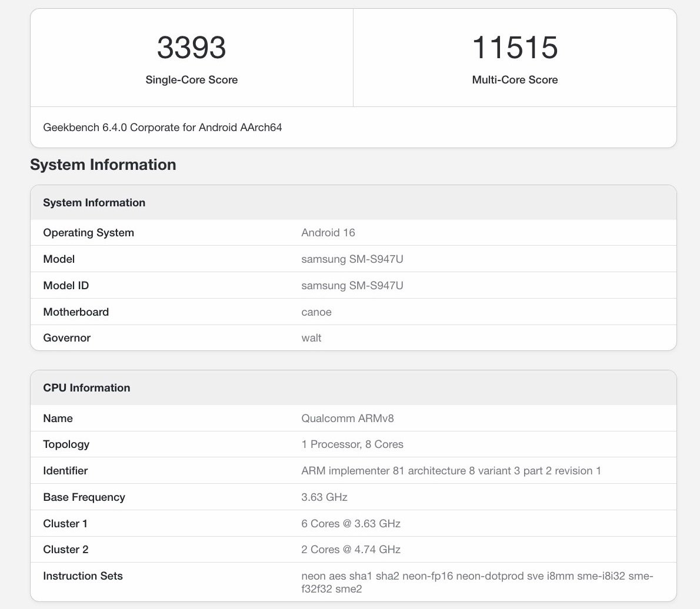
Task: Select the walt governor value
Action: [311, 338]
